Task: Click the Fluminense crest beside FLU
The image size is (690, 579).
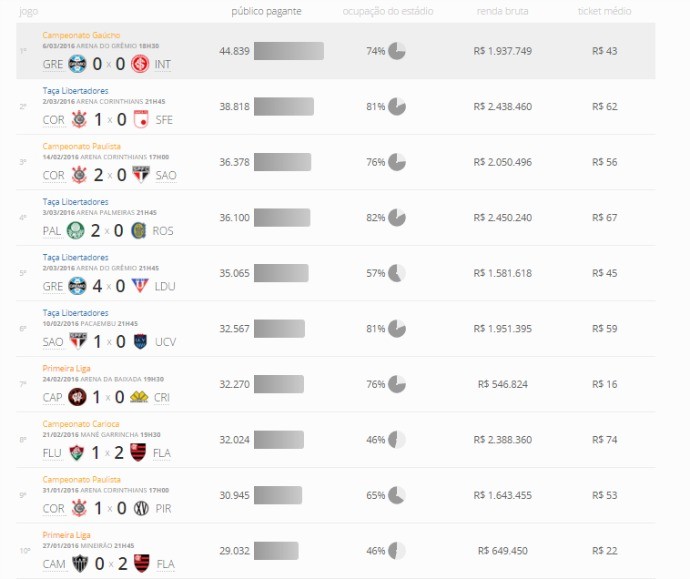Action: 77,453
